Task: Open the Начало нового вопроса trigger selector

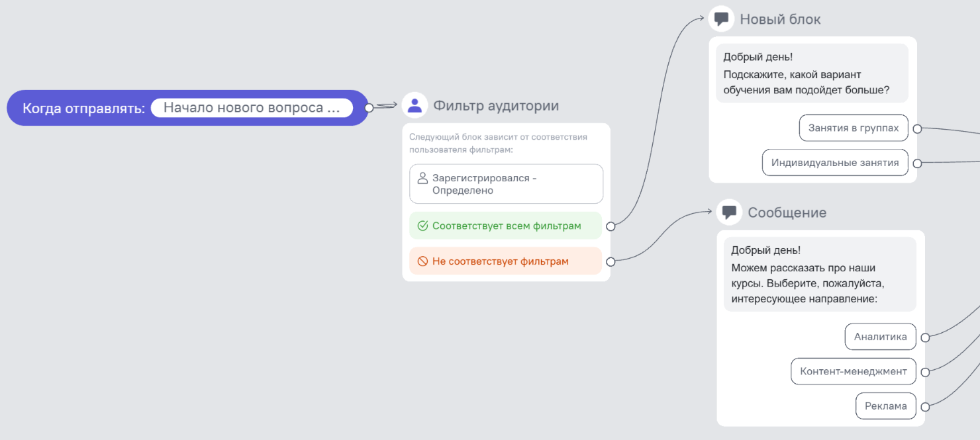Action: tap(252, 108)
